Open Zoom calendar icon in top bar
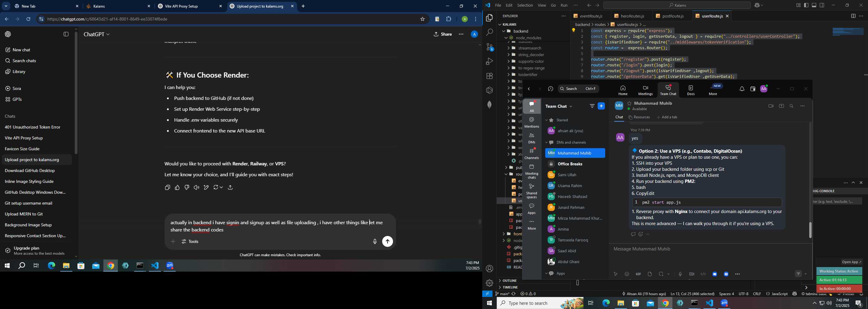Viewport: 868px width, 309px height. tap(753, 89)
